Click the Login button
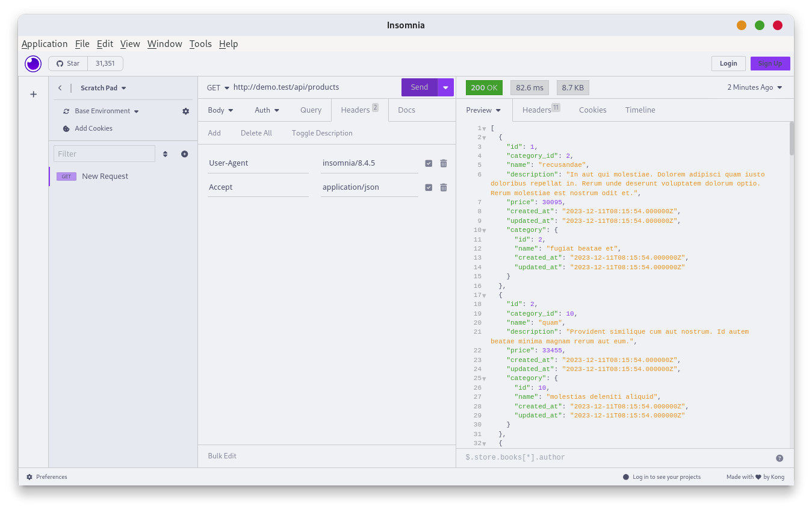The height and width of the screenshot is (509, 812). pyautogui.click(x=728, y=64)
